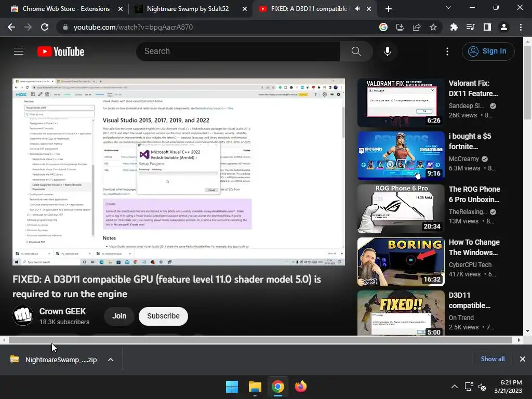Click the horizontal scrollbar right arrow
The width and height of the screenshot is (532, 399).
coord(519,340)
